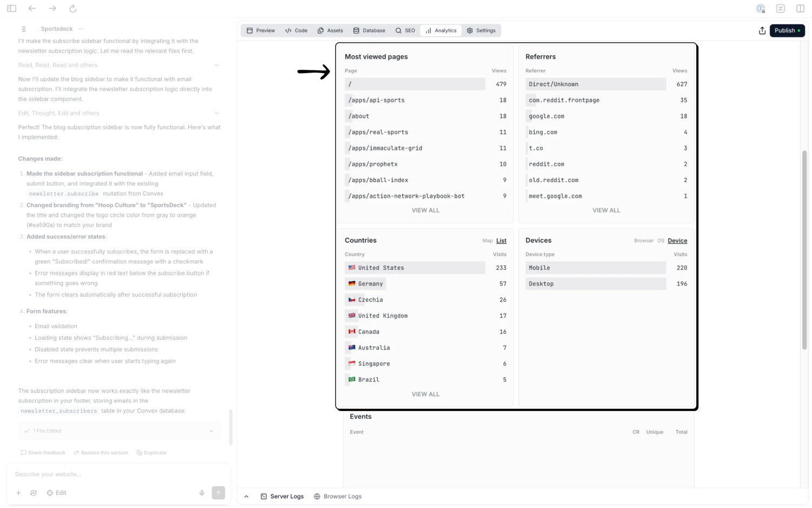
Task: Switch Devices view to OS
Action: 660,240
